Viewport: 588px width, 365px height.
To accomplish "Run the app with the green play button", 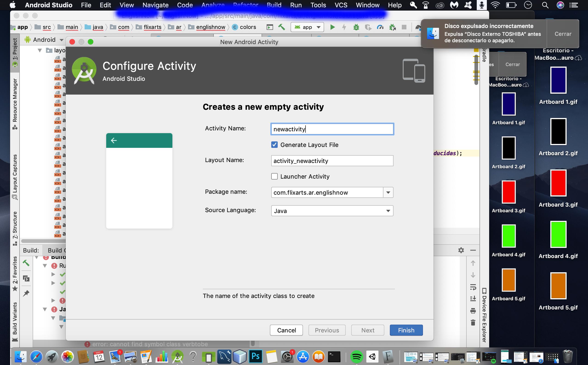I will coord(333,27).
